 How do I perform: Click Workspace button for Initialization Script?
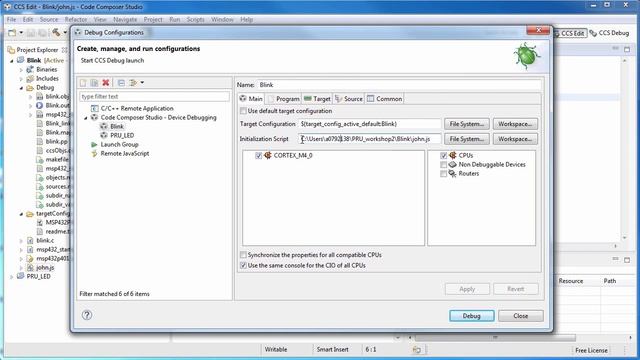(x=515, y=139)
